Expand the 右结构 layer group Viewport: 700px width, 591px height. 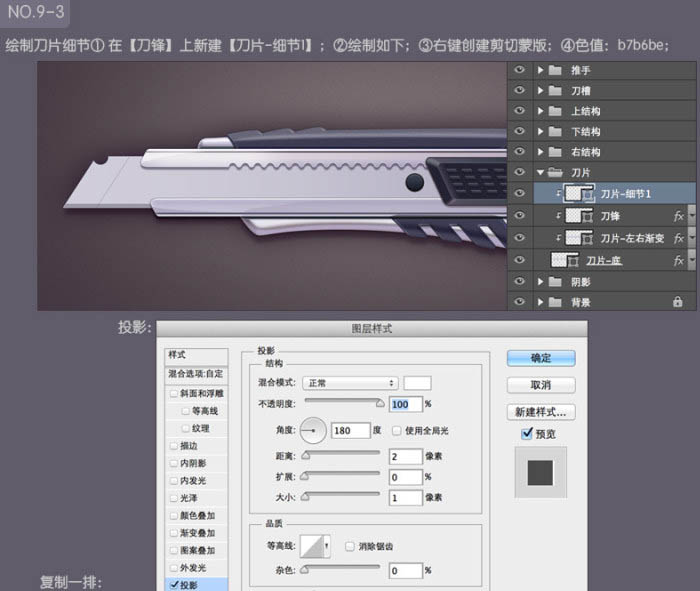[x=541, y=152]
